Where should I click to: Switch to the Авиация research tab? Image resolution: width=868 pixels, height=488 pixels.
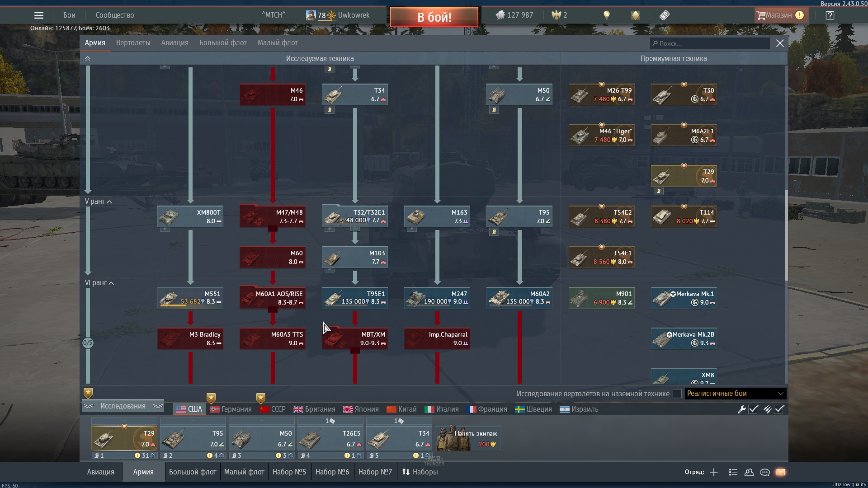click(175, 43)
